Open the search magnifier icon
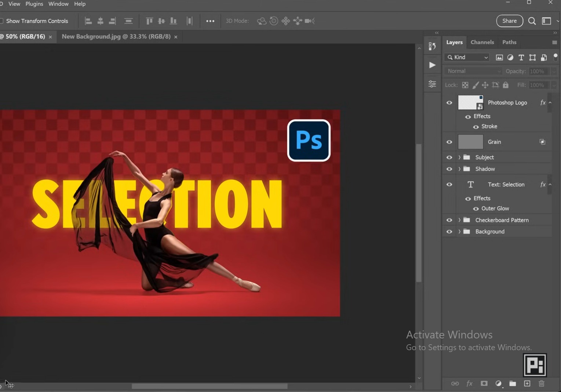The width and height of the screenshot is (561, 392). coord(532,21)
